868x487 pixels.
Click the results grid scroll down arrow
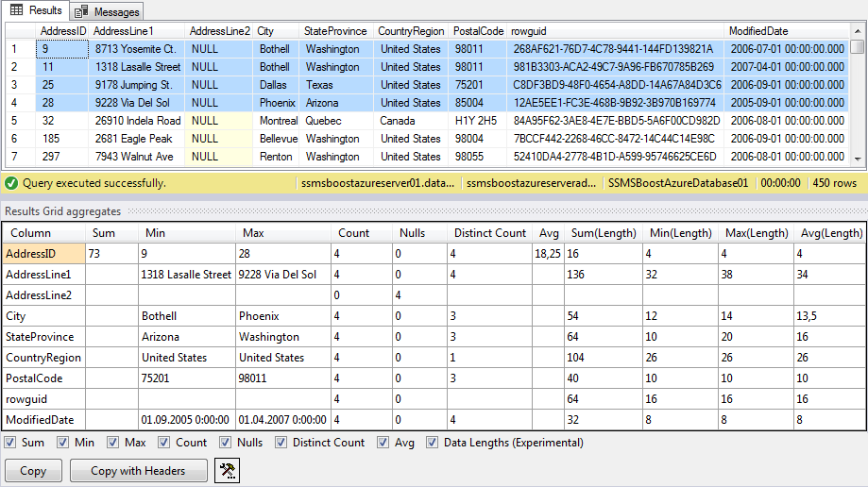coord(858,159)
